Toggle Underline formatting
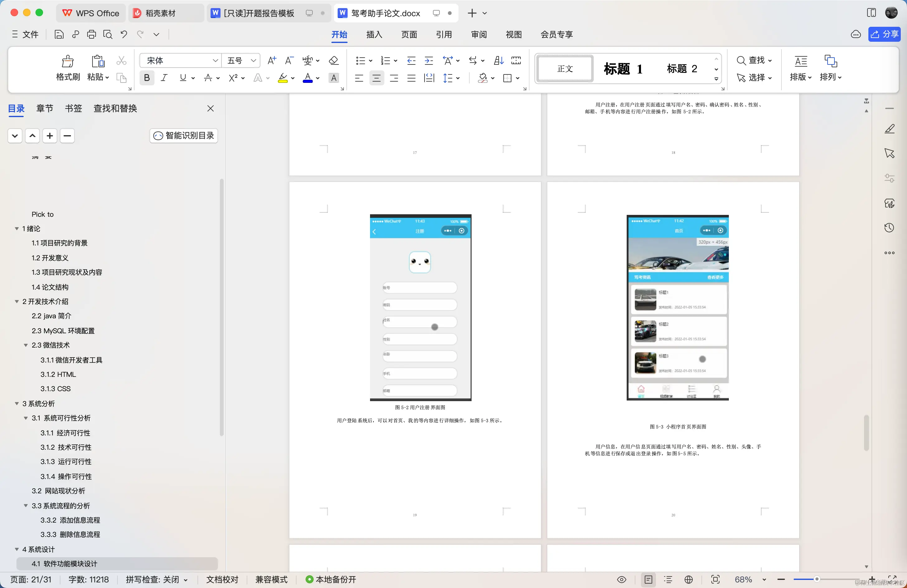This screenshot has width=907, height=588. pos(183,78)
